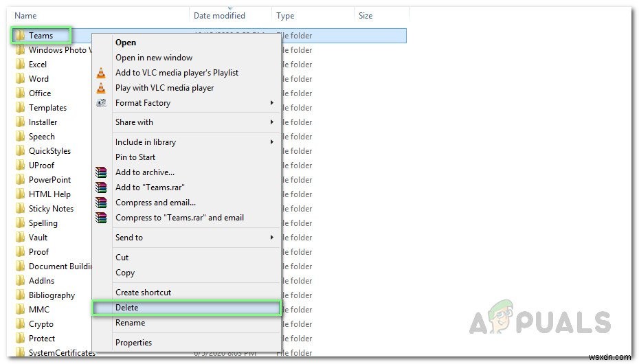This screenshot has width=639, height=364.
Task: Click the Templates folder icon
Action: 20,108
